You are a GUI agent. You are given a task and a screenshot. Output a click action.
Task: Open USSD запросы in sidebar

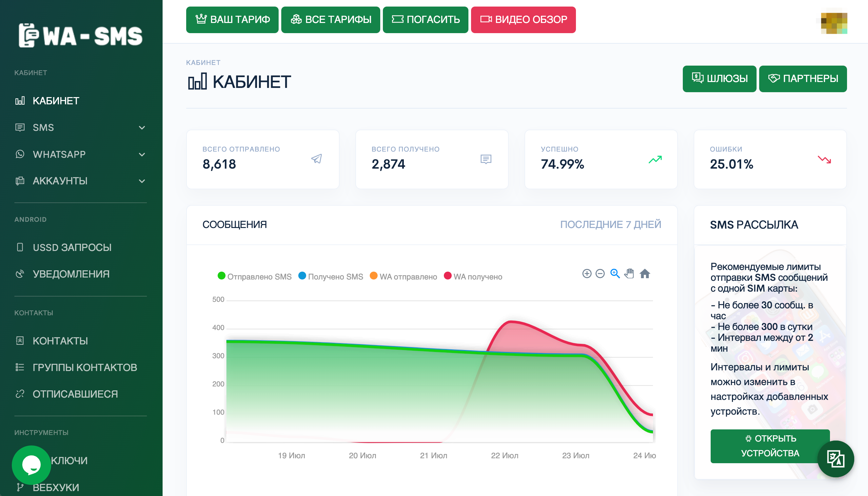coord(72,247)
